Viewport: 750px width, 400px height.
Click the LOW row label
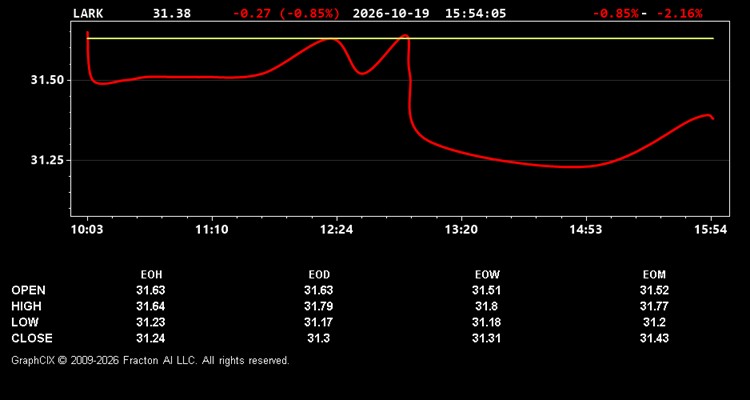coord(25,322)
